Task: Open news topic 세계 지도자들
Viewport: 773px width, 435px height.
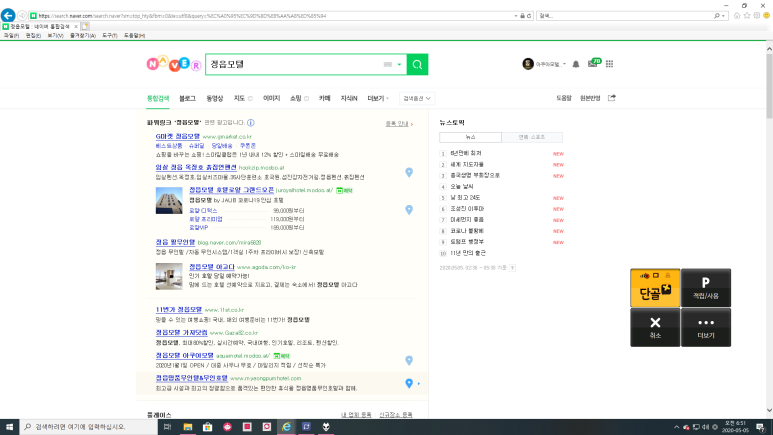Action: [x=467, y=165]
